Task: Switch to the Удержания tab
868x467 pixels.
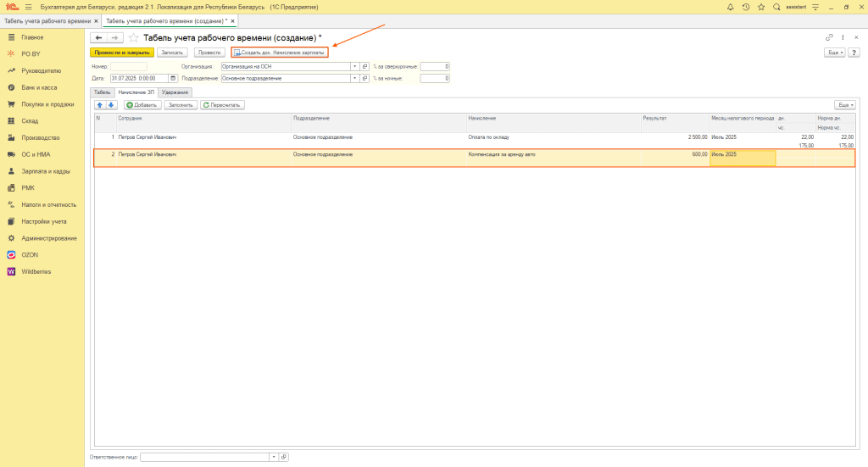Action: coord(175,92)
